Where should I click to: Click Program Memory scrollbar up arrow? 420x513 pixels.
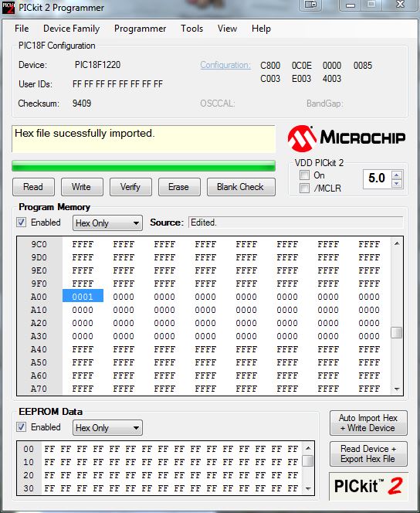coord(397,243)
